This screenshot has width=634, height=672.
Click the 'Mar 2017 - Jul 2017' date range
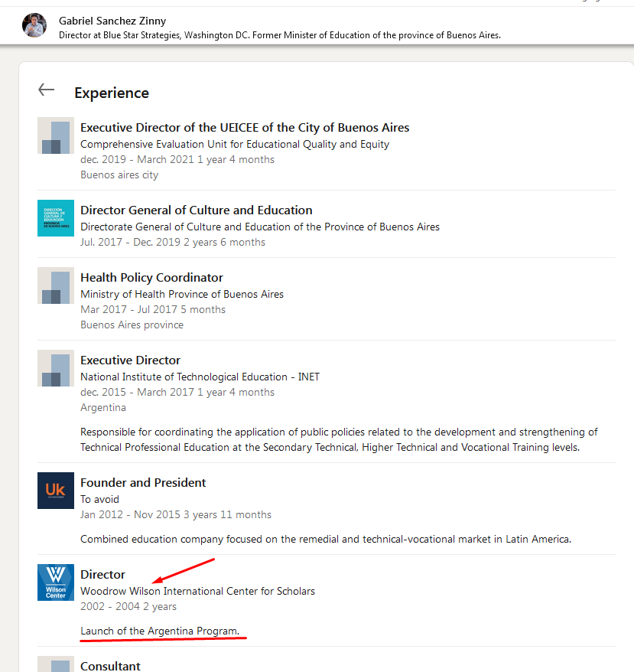pyautogui.click(x=153, y=309)
